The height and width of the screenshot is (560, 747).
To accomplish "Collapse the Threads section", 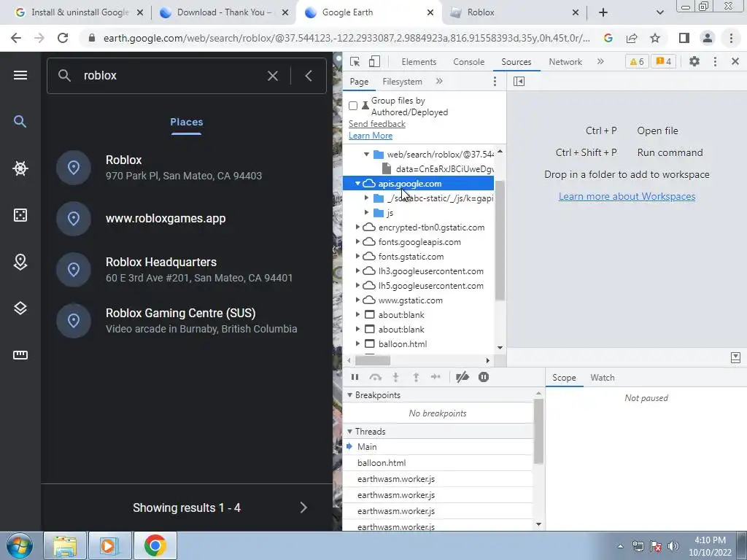I will coord(349,432).
